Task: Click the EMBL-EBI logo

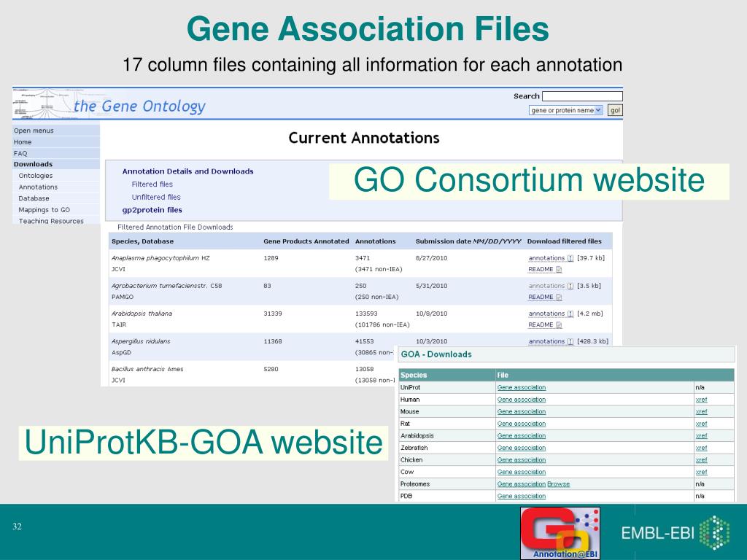Action: 675,532
